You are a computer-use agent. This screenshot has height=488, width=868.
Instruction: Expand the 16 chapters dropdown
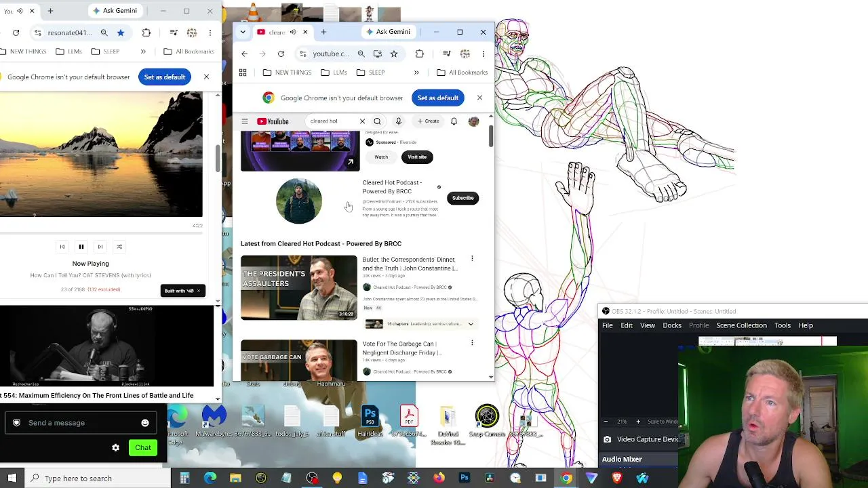471,324
